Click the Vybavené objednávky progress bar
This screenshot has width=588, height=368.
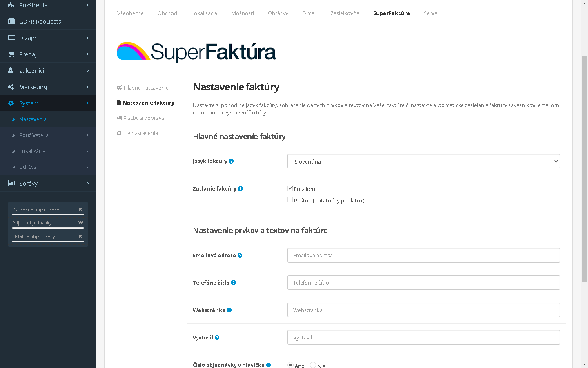(48, 214)
